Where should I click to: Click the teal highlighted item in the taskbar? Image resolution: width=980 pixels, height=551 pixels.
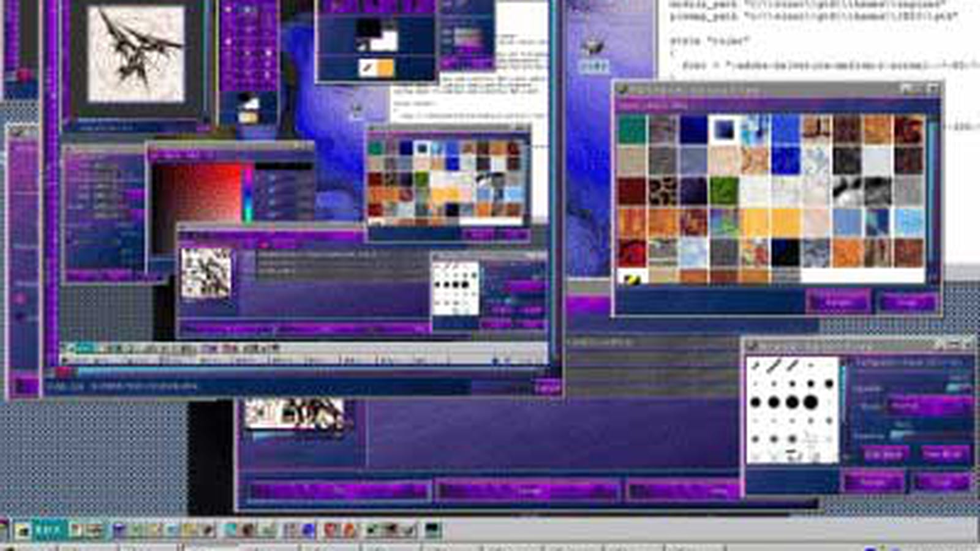[x=50, y=530]
